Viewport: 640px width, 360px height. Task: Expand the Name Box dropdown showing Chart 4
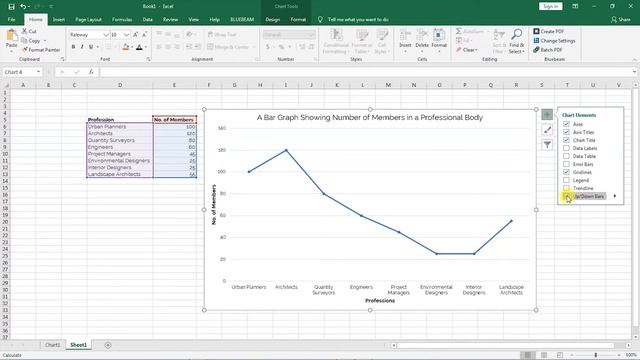pyautogui.click(x=38, y=72)
